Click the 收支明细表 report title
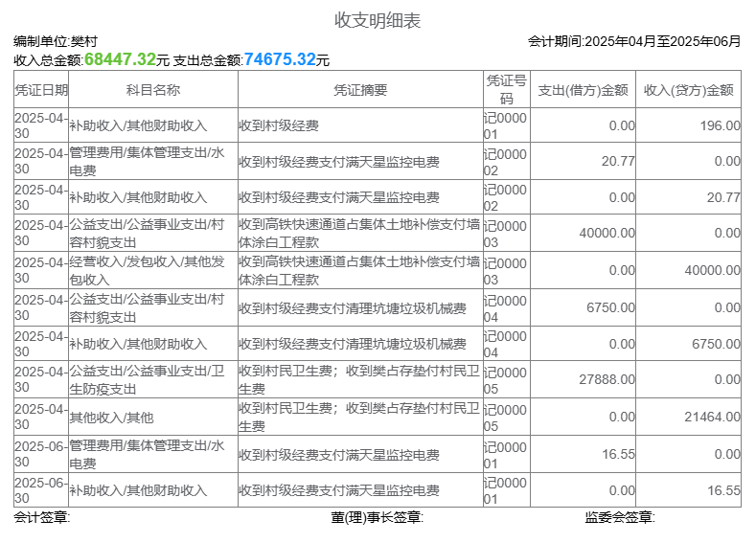 [x=378, y=20]
